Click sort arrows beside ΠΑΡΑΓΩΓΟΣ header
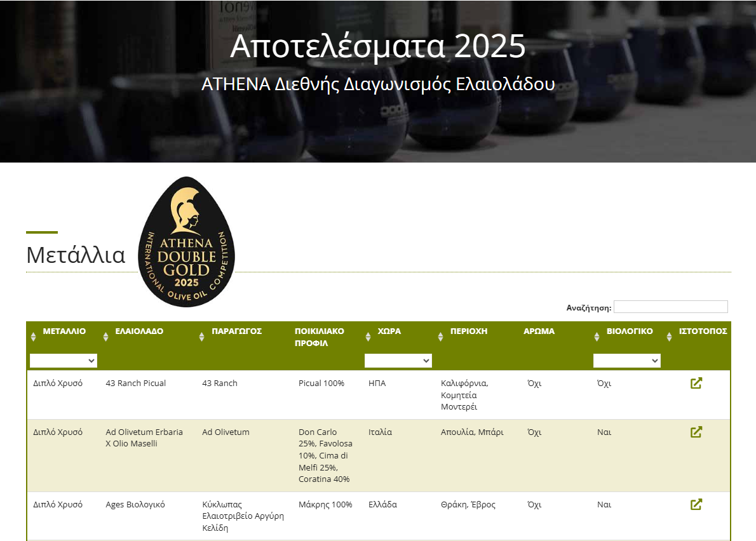This screenshot has width=756, height=541. pos(201,337)
